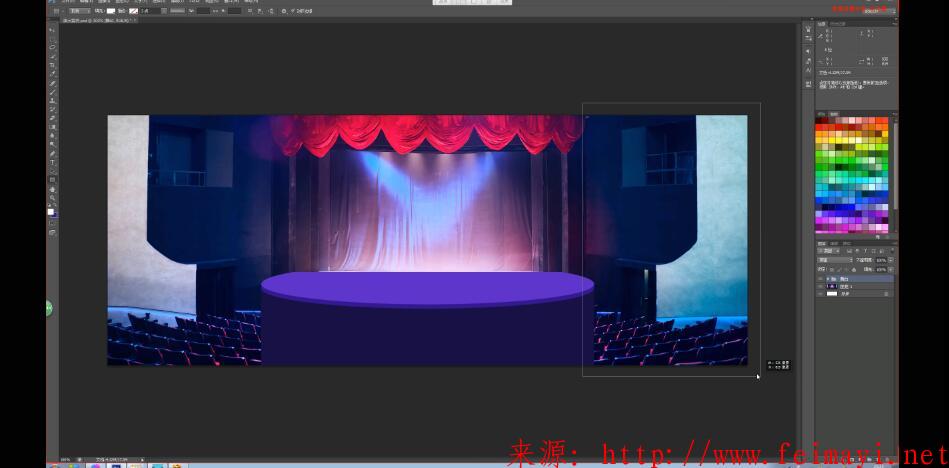This screenshot has width=949, height=468.
Task: Click the Quick Mask mode icon
Action: pyautogui.click(x=52, y=224)
